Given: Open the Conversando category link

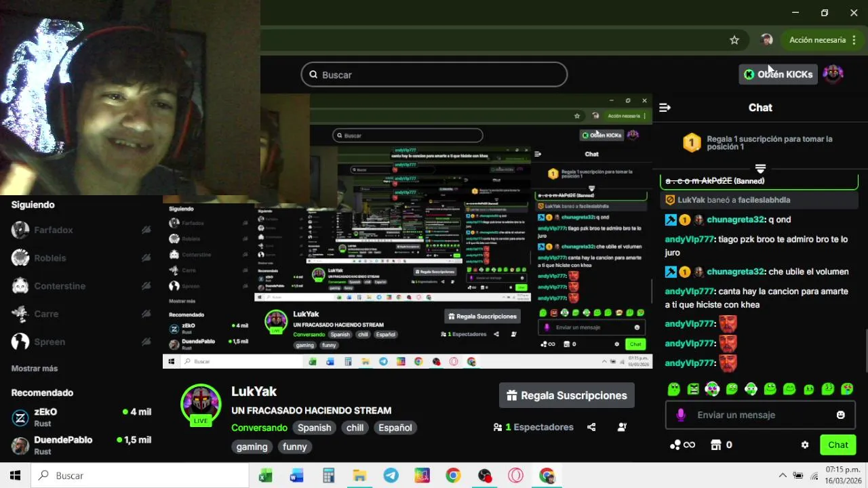Looking at the screenshot, I should pyautogui.click(x=259, y=428).
